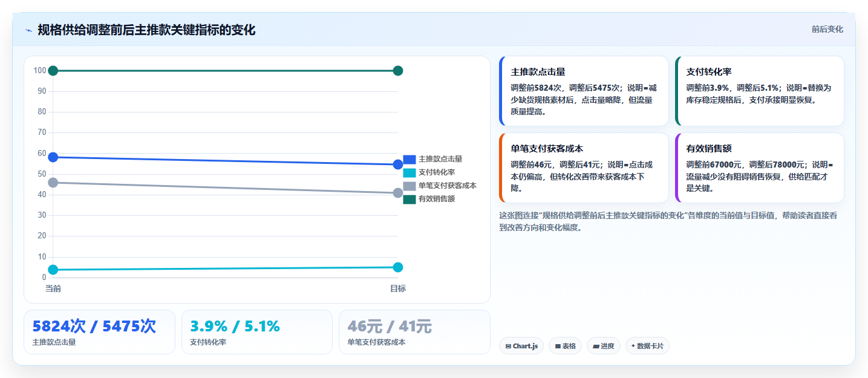The image size is (868, 378).
Task: Click 单笔支付获客成本 legend label
Action: tap(448, 186)
